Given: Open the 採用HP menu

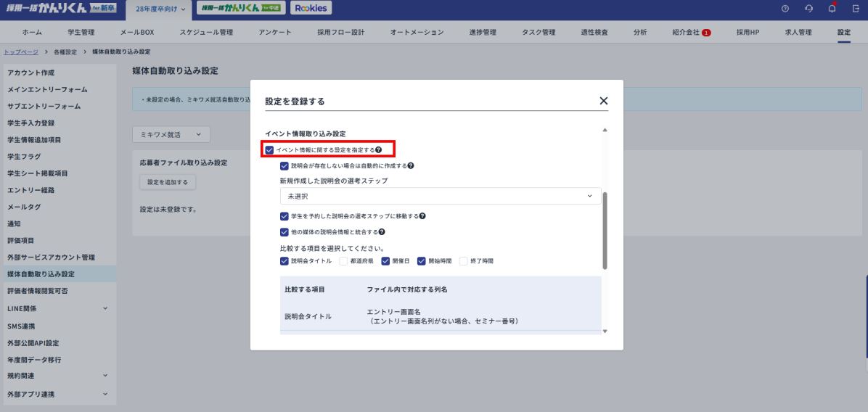Looking at the screenshot, I should 748,32.
